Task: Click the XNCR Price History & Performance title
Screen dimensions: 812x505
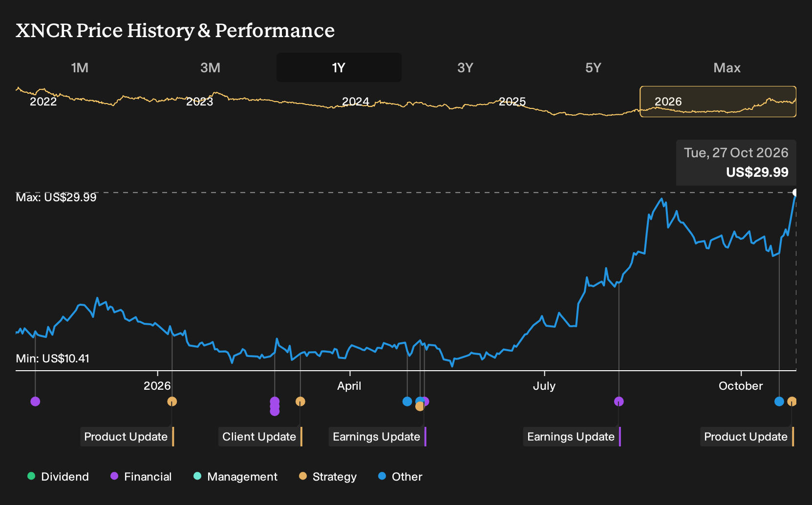Action: (x=175, y=30)
